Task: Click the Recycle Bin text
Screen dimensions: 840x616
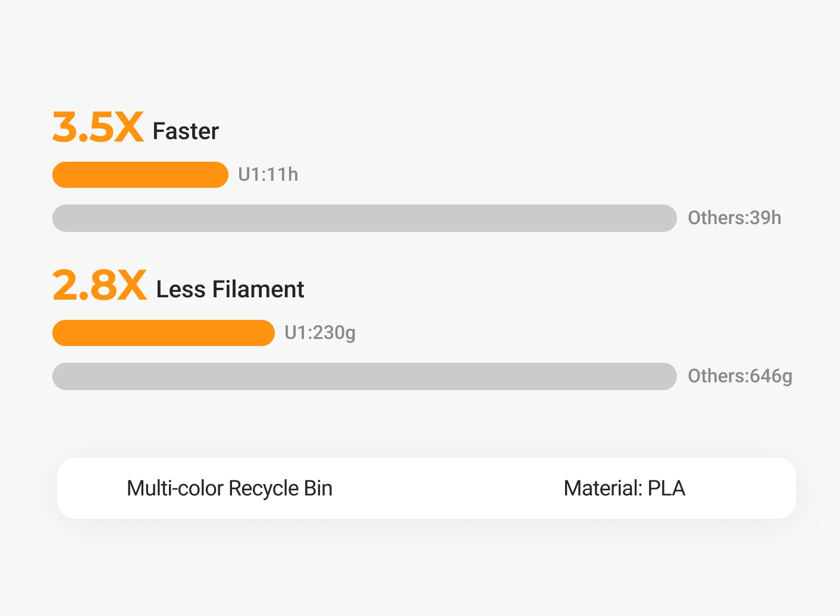Action: (280, 488)
